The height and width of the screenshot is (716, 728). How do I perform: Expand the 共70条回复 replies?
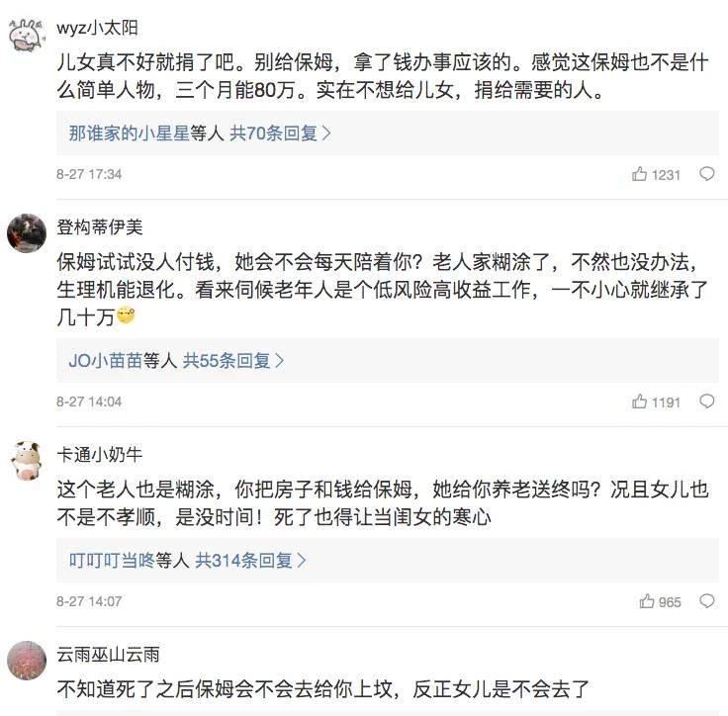280,134
